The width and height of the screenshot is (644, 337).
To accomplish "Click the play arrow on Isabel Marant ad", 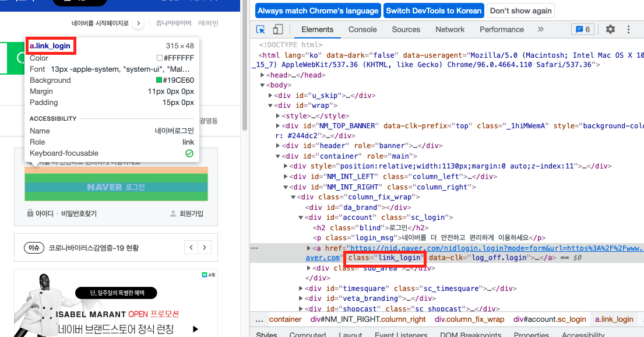I will (195, 329).
